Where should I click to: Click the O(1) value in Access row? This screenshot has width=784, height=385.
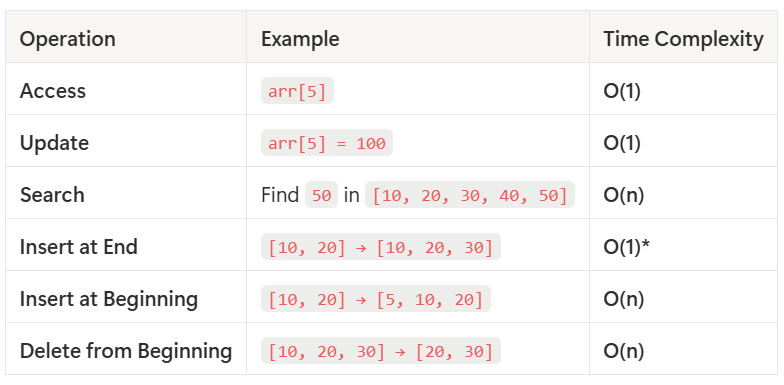click(622, 91)
